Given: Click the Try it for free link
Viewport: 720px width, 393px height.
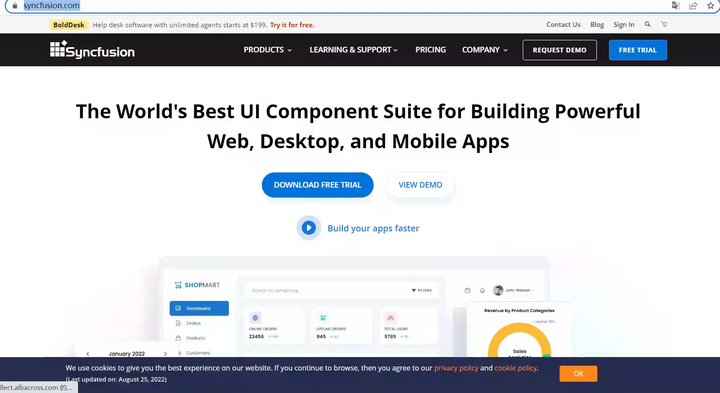Looking at the screenshot, I should point(292,25).
